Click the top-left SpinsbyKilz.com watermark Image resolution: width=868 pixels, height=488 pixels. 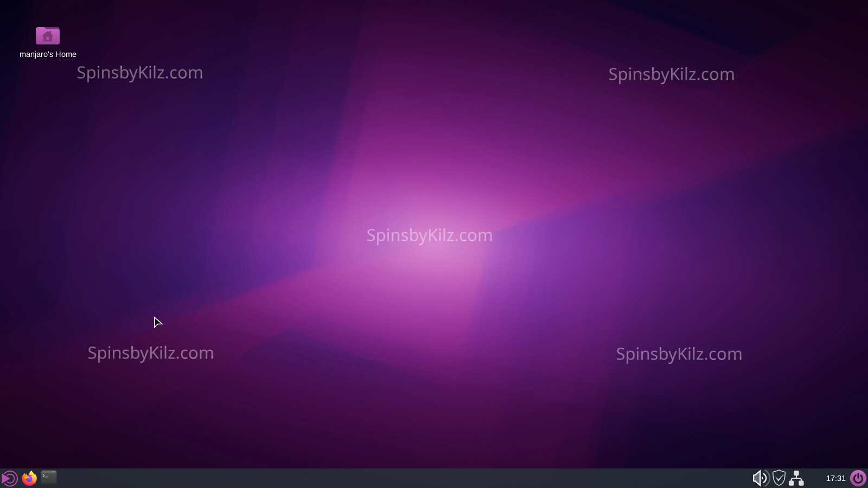(139, 73)
